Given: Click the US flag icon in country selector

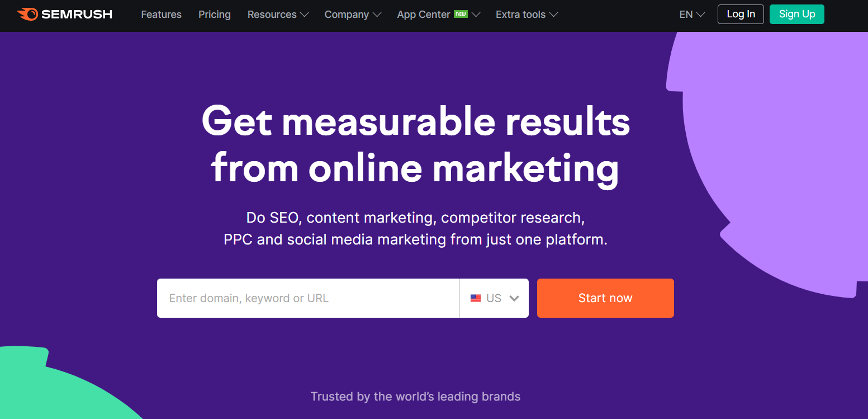Looking at the screenshot, I should 476,298.
